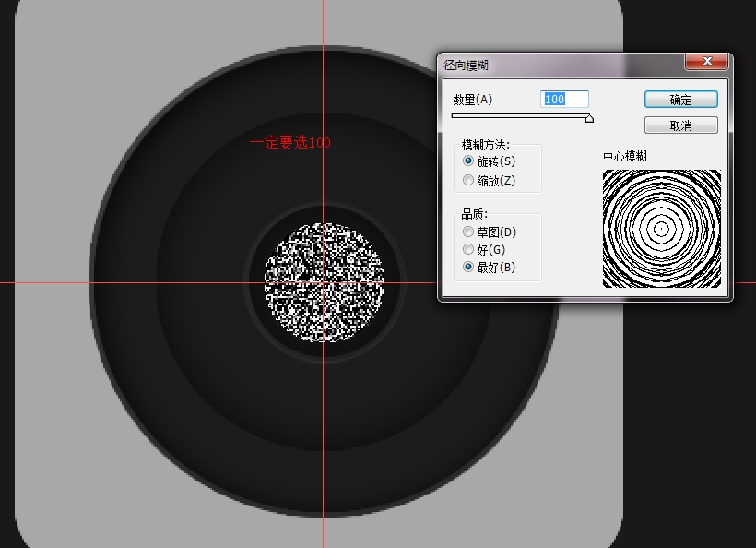Click the amount slider handle
The height and width of the screenshot is (548, 756).
click(589, 118)
